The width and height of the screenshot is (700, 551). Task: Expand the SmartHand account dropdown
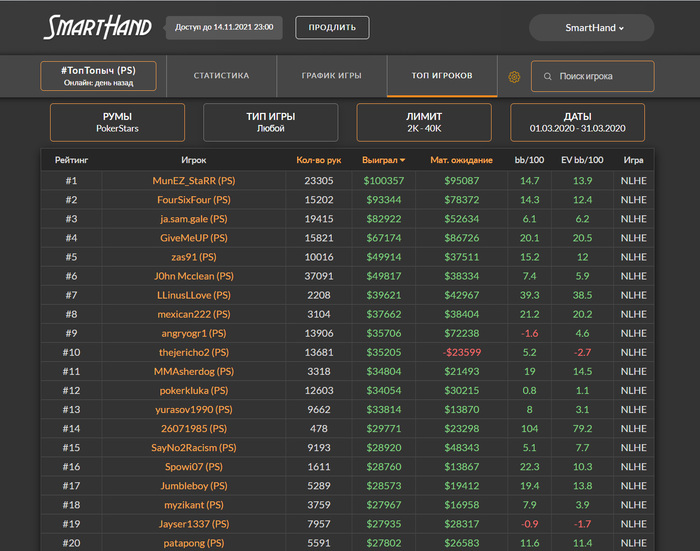[592, 28]
